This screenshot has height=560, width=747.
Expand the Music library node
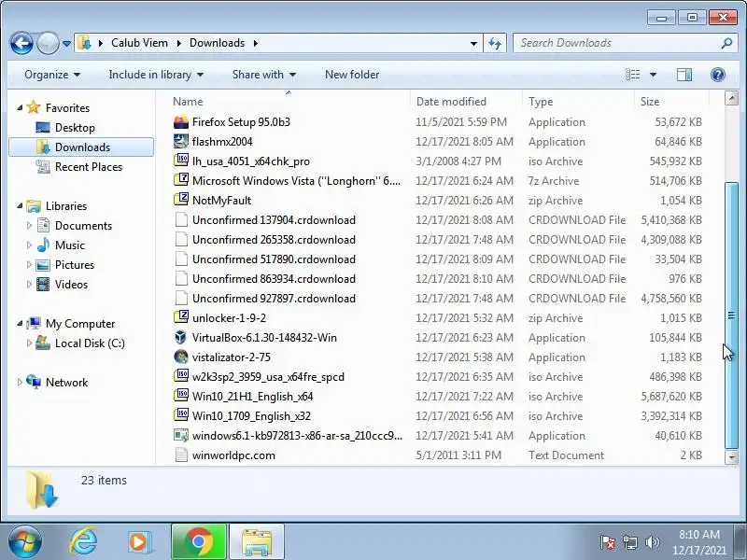pyautogui.click(x=29, y=245)
